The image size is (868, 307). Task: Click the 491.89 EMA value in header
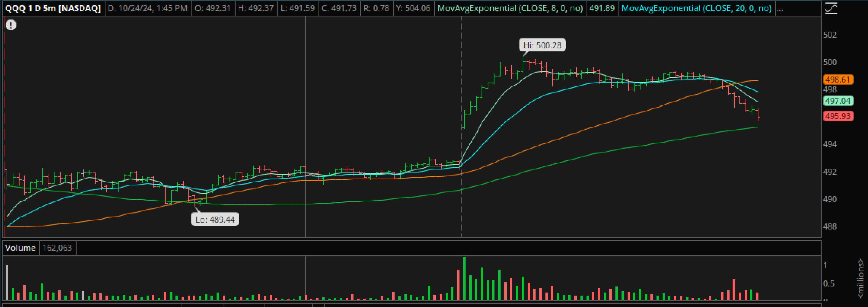602,8
